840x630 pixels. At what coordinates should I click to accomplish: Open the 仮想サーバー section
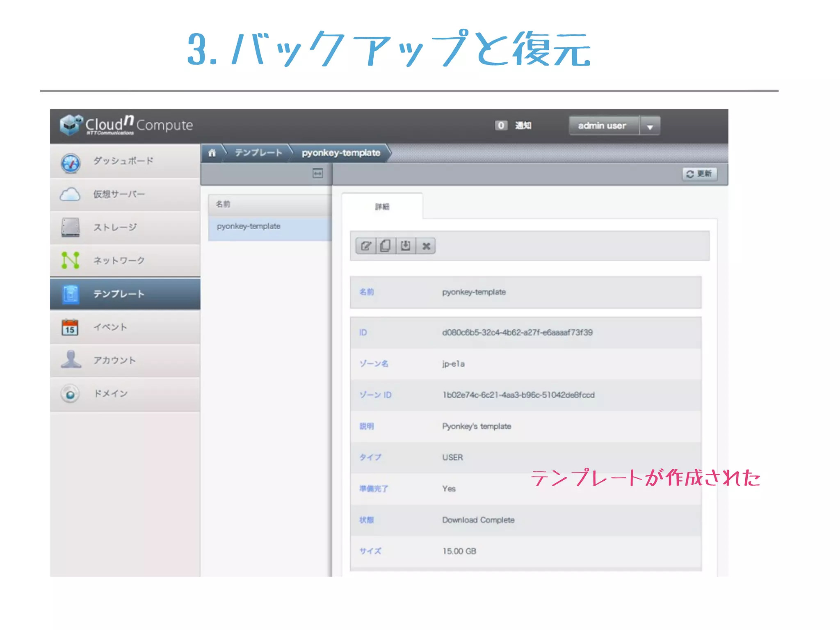coord(125,194)
